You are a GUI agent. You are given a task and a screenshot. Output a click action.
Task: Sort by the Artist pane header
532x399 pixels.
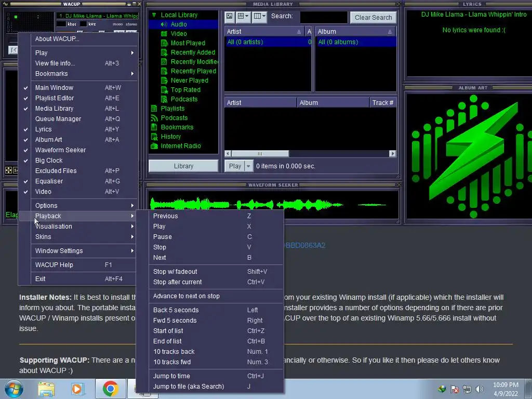pyautogui.click(x=264, y=32)
